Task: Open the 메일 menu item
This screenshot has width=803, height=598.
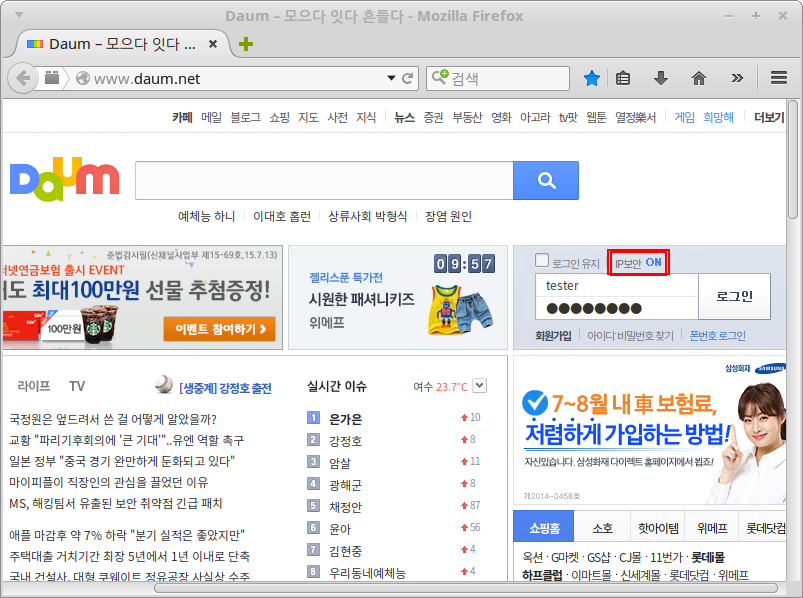Action: pos(212,118)
